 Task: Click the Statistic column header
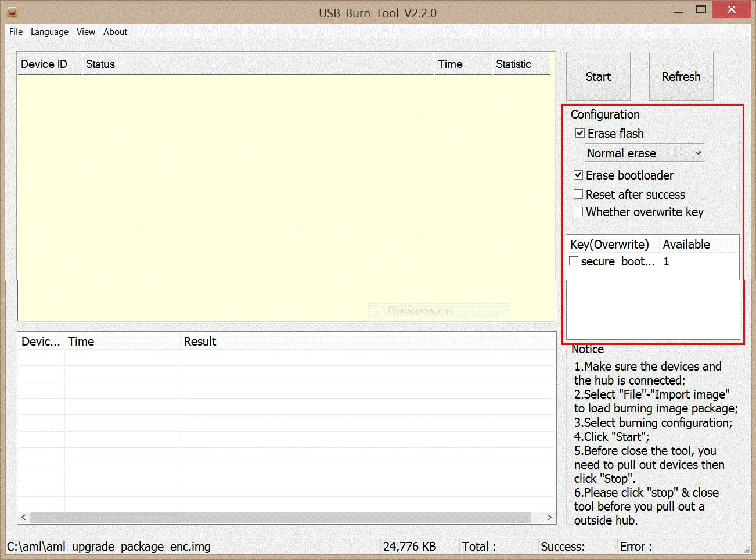coord(521,64)
